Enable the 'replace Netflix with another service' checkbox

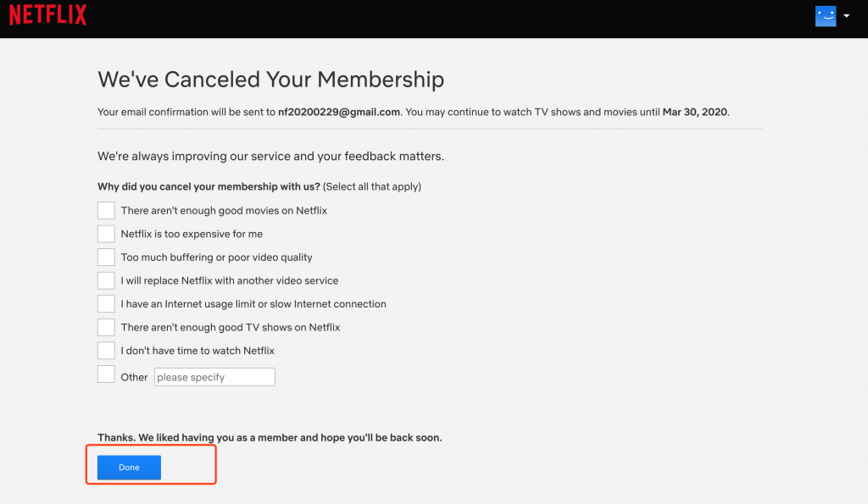click(106, 280)
